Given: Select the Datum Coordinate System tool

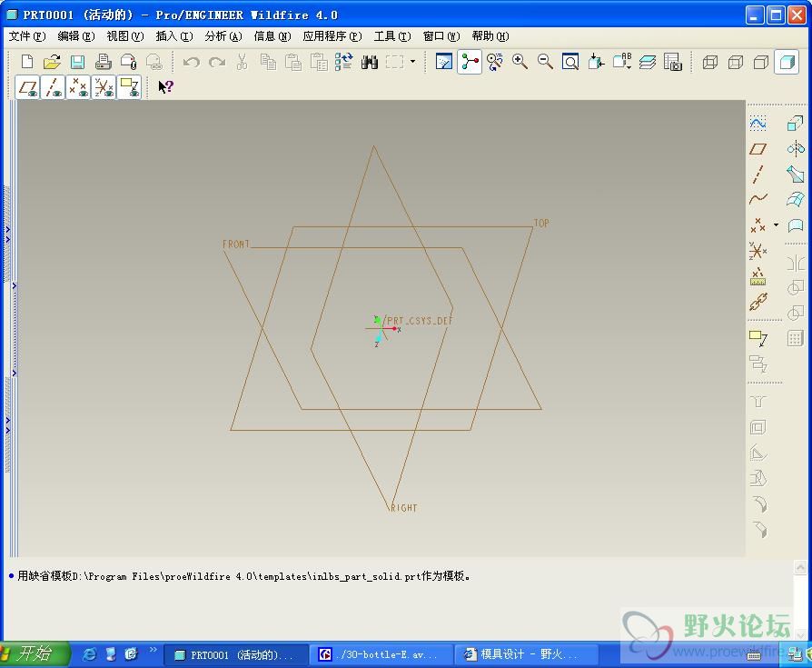Looking at the screenshot, I should tap(758, 251).
